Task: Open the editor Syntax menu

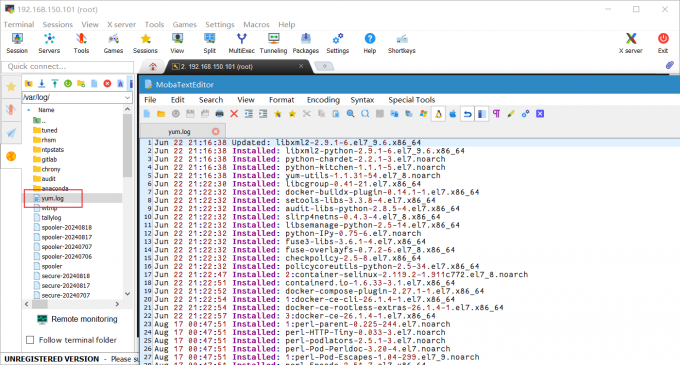Action: pyautogui.click(x=362, y=100)
